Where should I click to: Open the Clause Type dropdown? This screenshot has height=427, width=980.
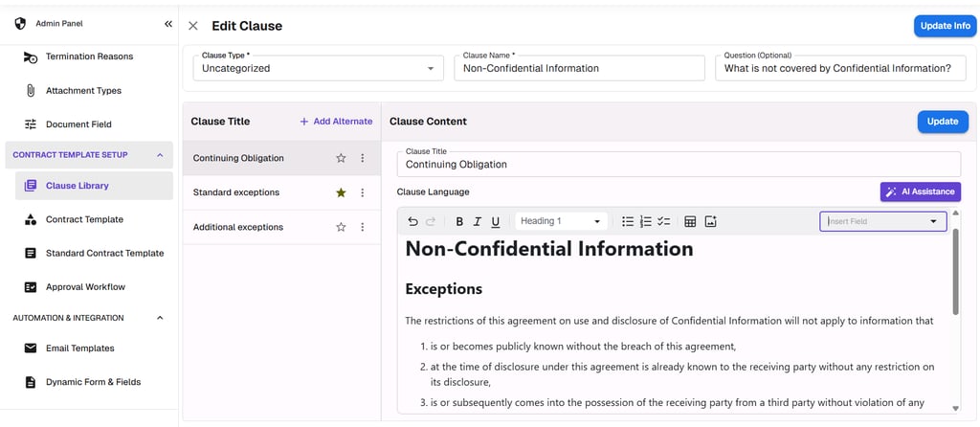(317, 68)
